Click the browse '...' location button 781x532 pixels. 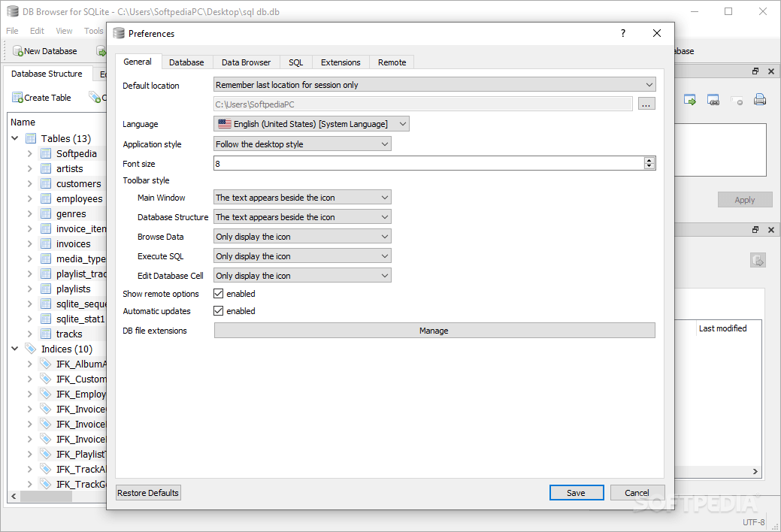click(646, 104)
